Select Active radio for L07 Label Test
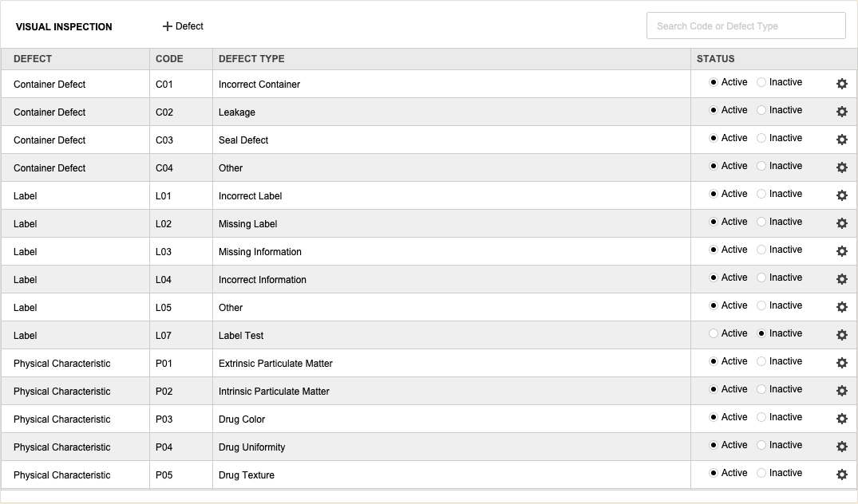The width and height of the screenshot is (858, 504). [x=714, y=333]
